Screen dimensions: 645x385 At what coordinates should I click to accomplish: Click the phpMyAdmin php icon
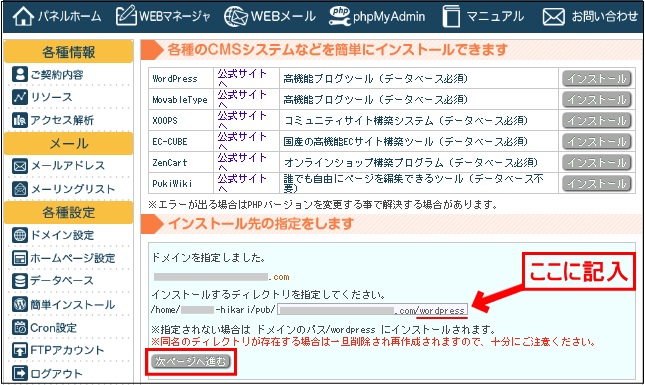click(x=340, y=16)
